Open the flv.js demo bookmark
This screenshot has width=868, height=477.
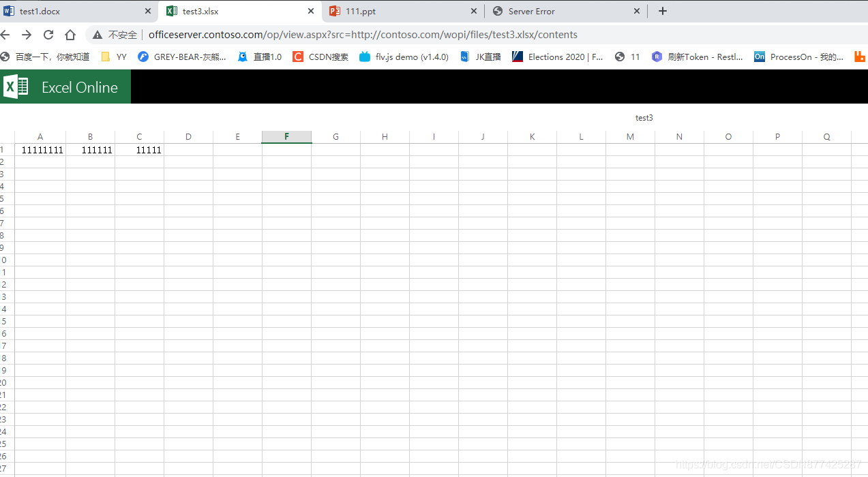pos(404,57)
